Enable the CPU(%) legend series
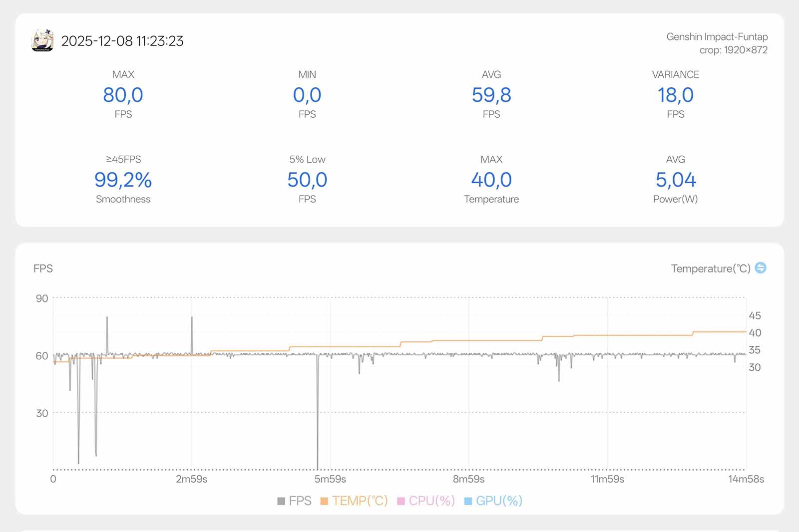 [x=426, y=501]
